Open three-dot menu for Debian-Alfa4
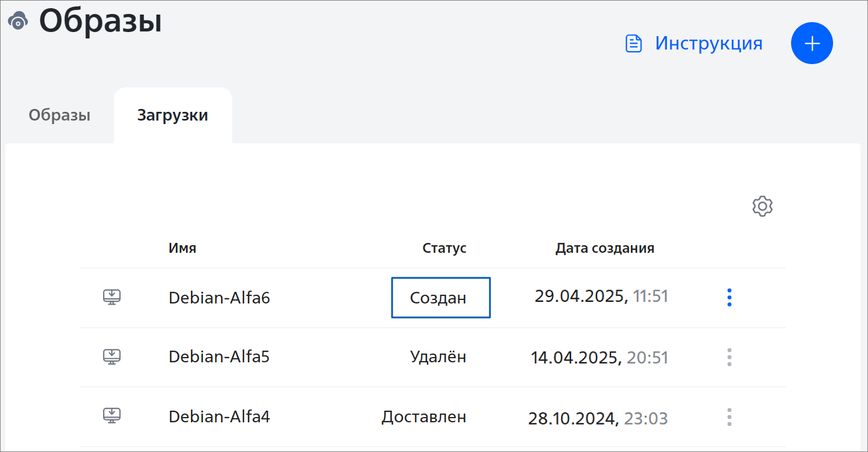 [x=729, y=416]
